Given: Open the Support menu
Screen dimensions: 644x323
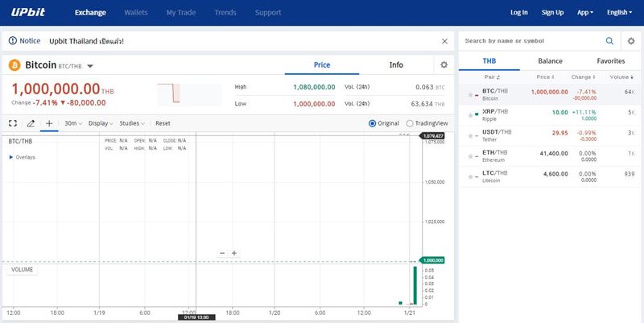Looking at the screenshot, I should click(x=268, y=12).
